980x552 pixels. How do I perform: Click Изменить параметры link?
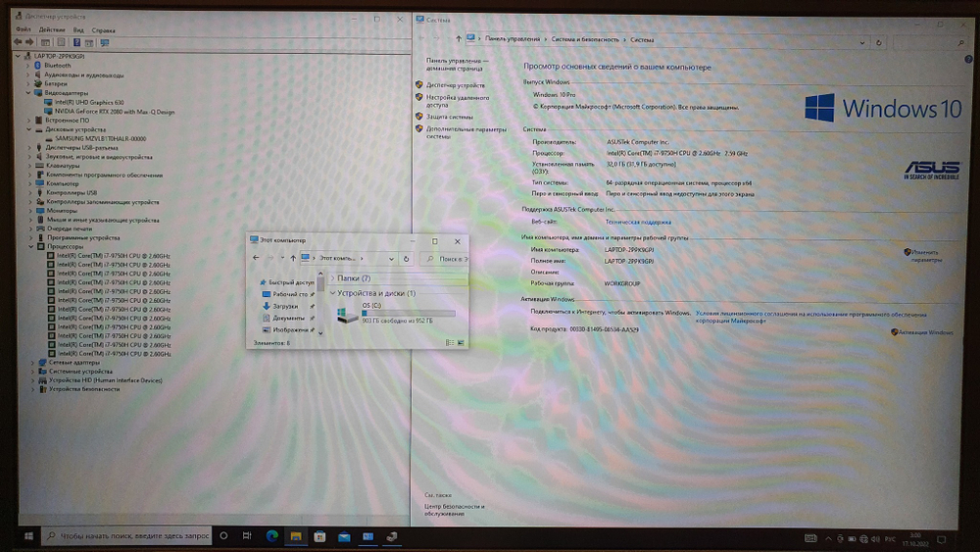[x=926, y=256]
